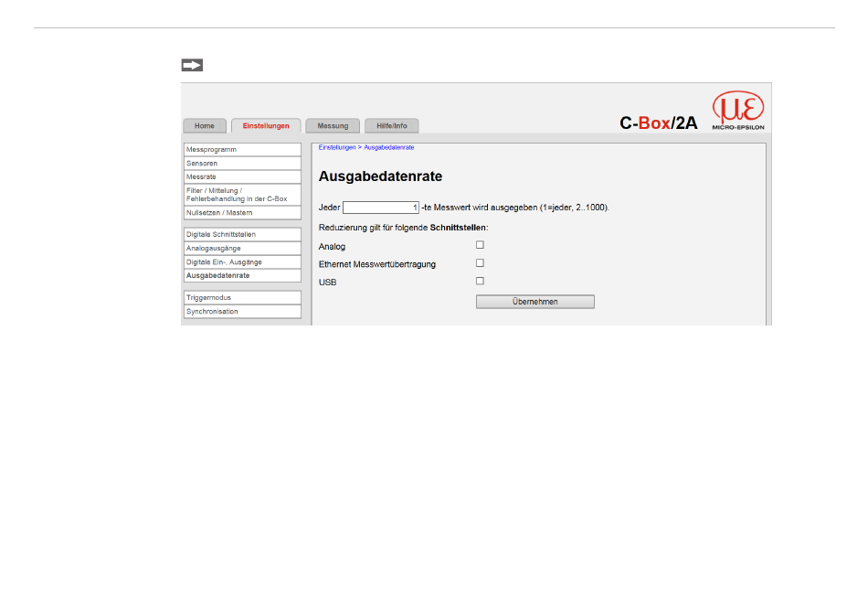
Task: Open Digitale Schnittstellen entry
Action: click(242, 234)
